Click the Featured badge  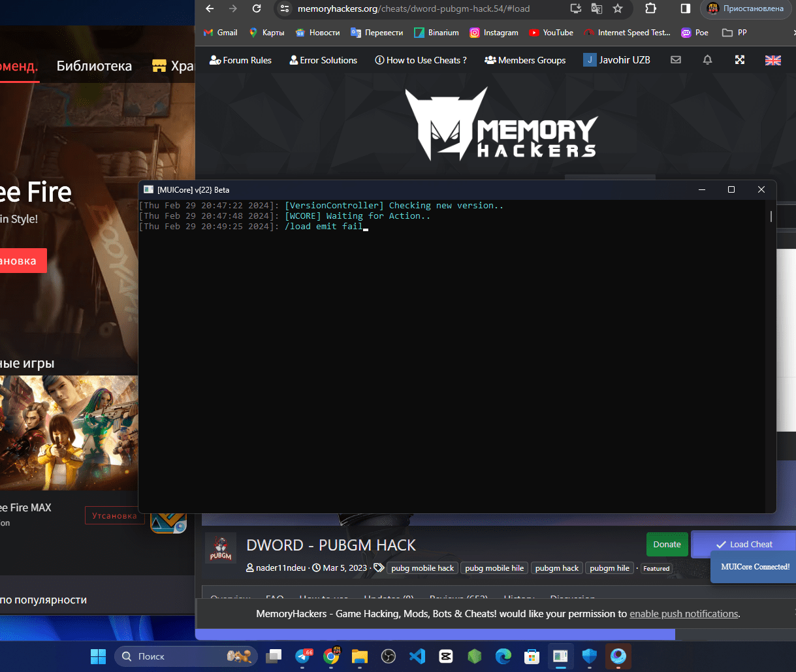[x=656, y=568]
